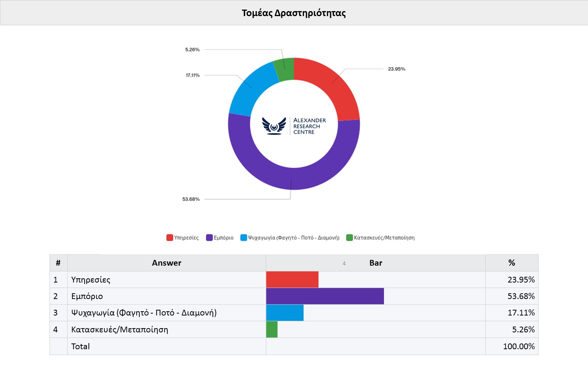Viewport: 588px width, 368px height.
Task: Click the green Κατασκευές/Μεταποίηση legend swatch
Action: 349,238
